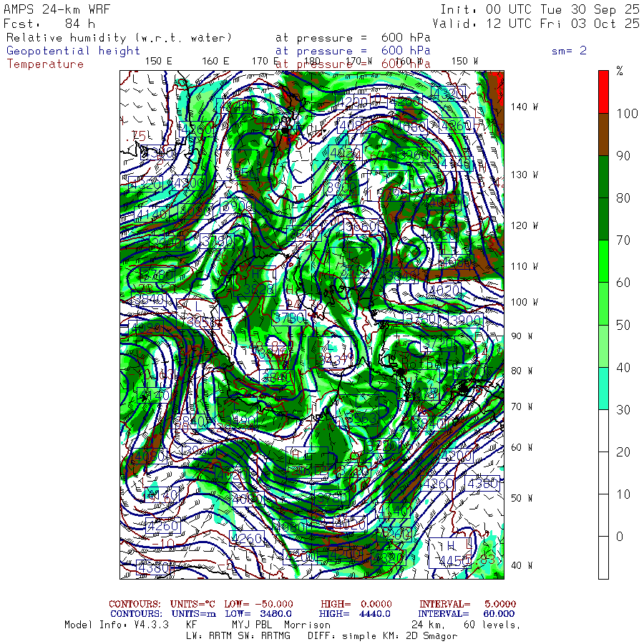Image resolution: width=644 pixels, height=644 pixels.
Task: Click the '150 W' longitude label at top
Action: (464, 62)
